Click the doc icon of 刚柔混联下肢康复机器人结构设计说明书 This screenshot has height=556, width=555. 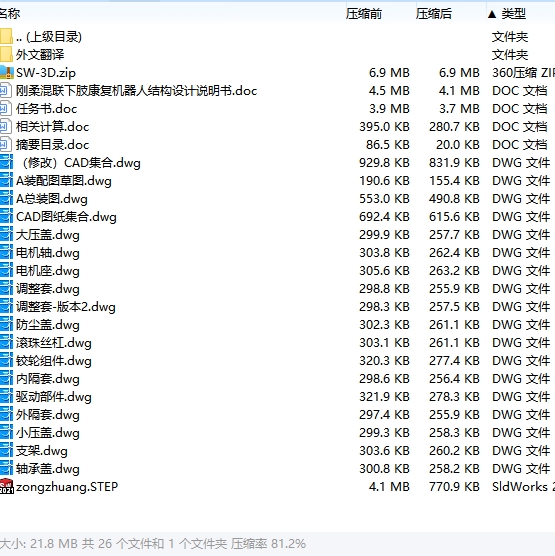[x=6, y=91]
